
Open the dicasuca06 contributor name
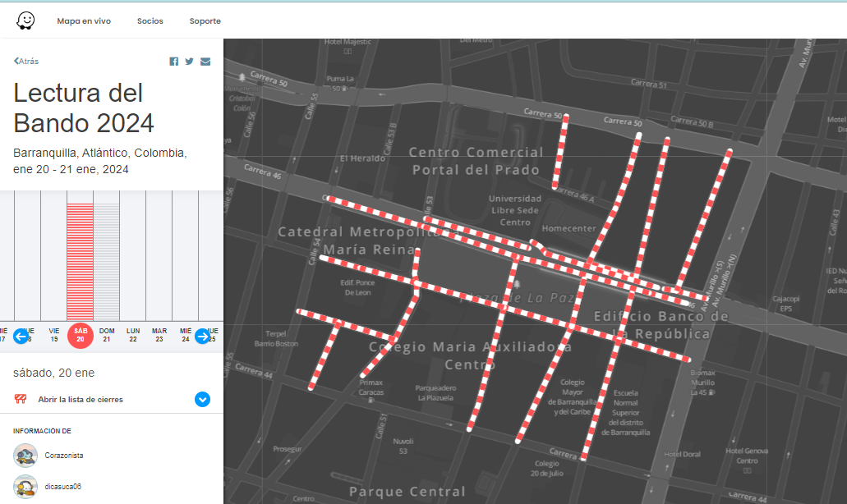coord(62,487)
